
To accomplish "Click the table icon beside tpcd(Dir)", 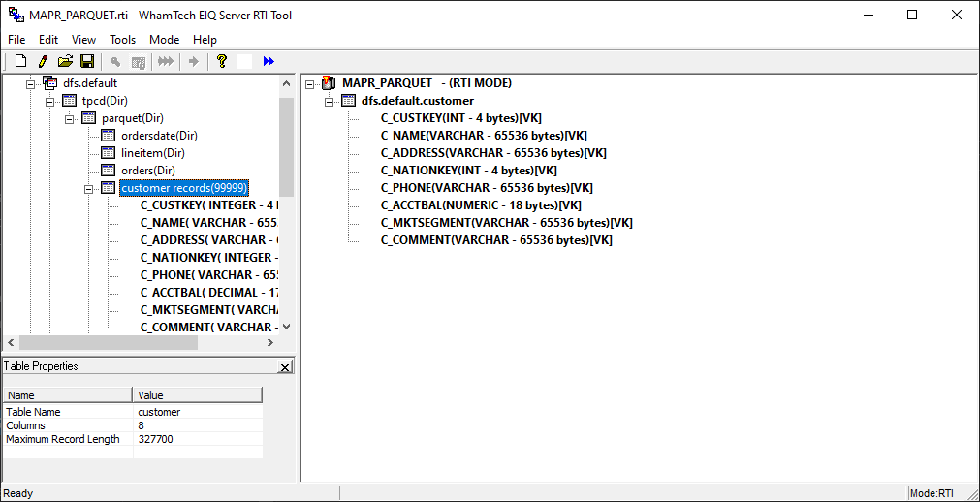I will coord(70,101).
